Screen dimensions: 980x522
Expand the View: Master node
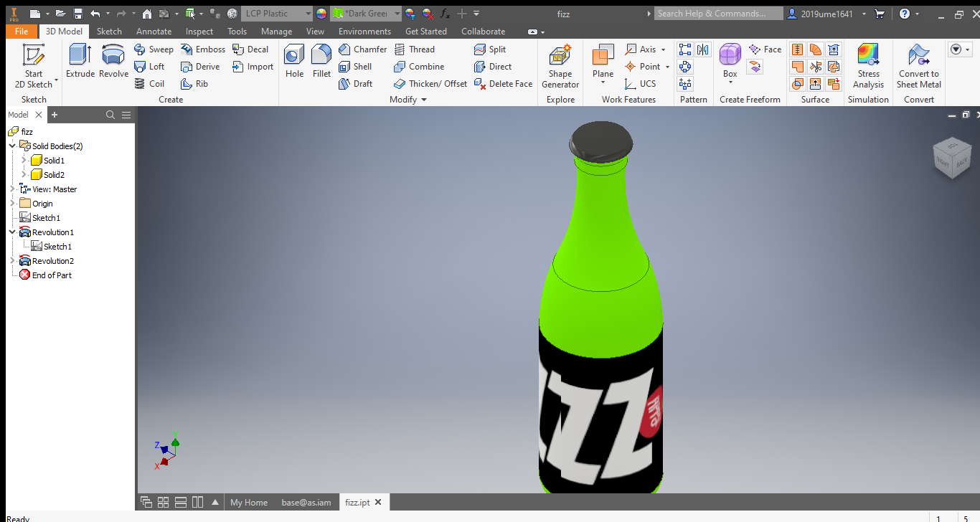[12, 189]
